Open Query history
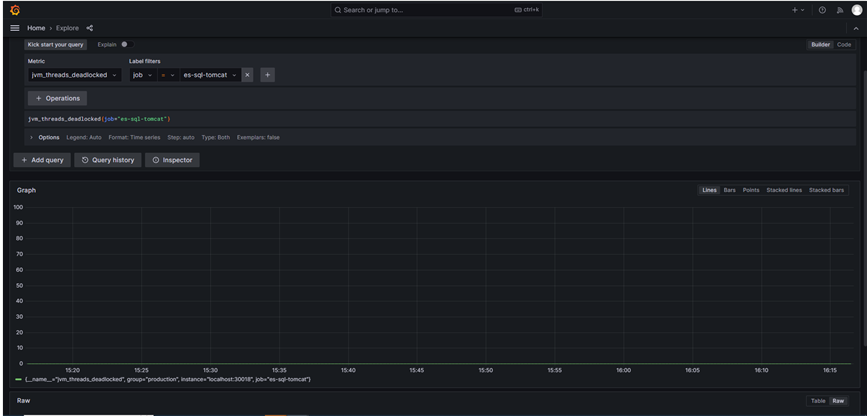The image size is (867, 416). click(x=108, y=160)
